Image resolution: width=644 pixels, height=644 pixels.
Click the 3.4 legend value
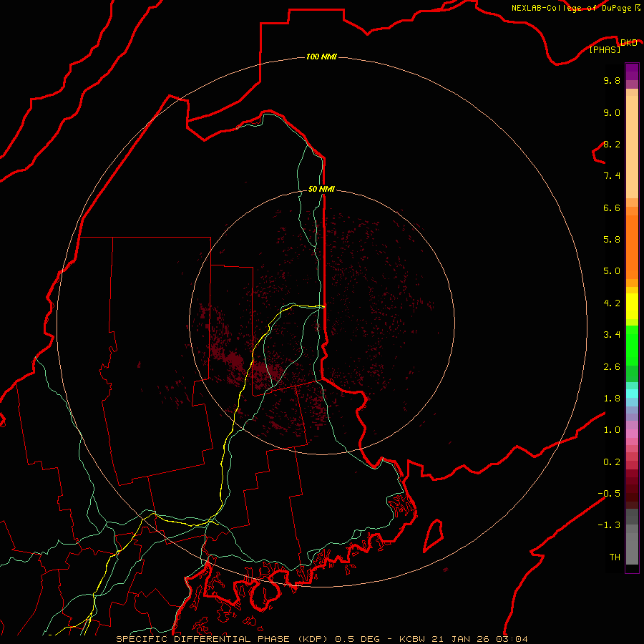(612, 334)
